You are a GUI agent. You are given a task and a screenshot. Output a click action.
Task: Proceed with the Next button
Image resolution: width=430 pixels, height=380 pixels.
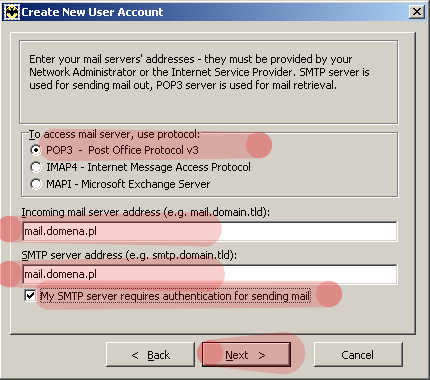click(246, 355)
